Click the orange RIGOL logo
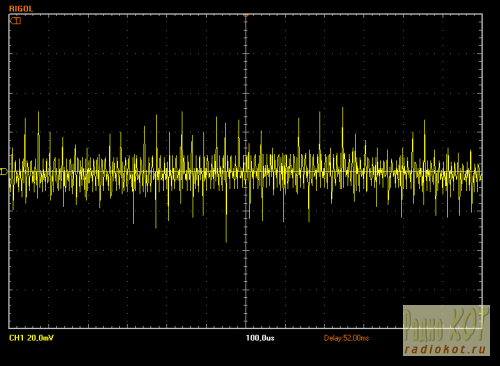 [21, 9]
